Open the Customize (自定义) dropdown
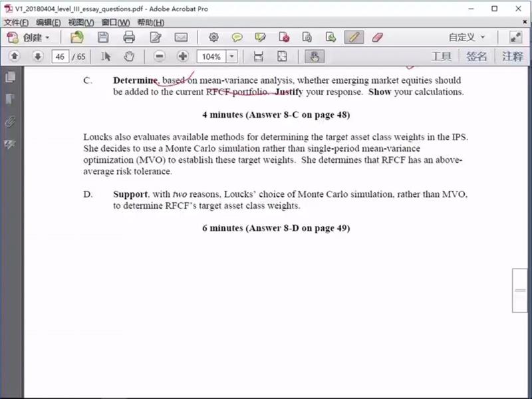 click(467, 37)
